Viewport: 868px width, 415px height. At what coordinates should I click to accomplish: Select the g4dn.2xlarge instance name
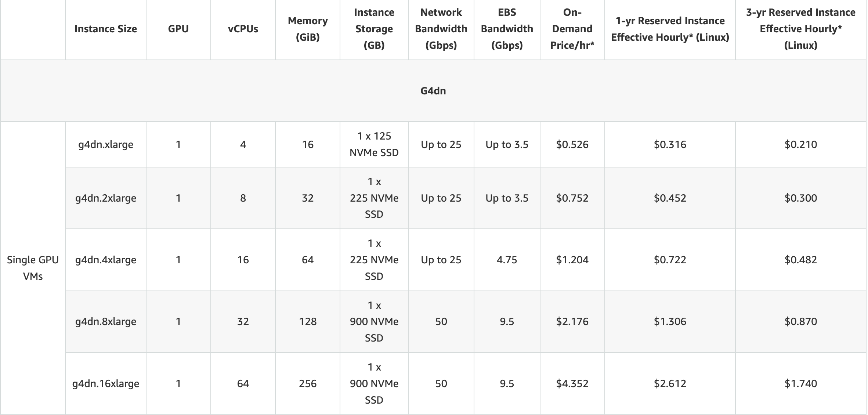pyautogui.click(x=105, y=198)
